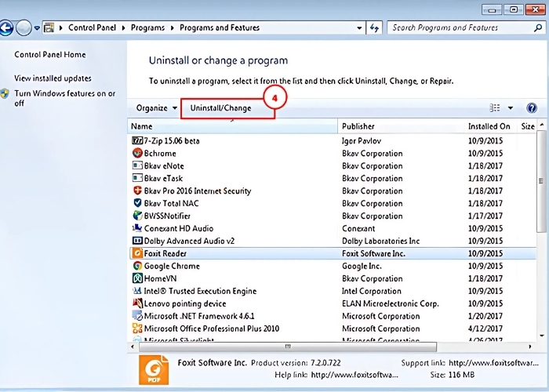Viewport: 549px width, 392px height.
Task: Click the large Foxit PDF icon in details pane
Action: click(154, 371)
